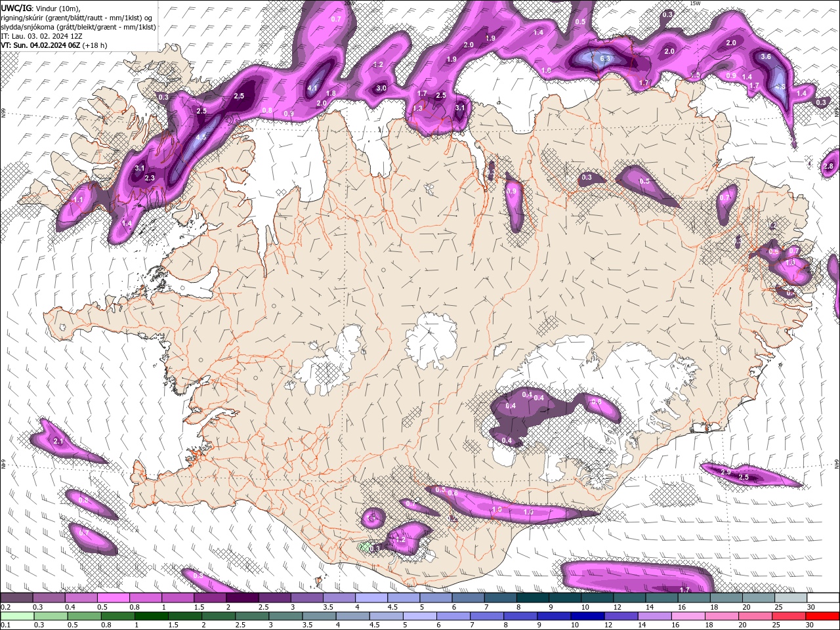Click the 'UWC/IG: Vindur (10m)' title text
This screenshot has height=630, width=840.
click(40, 8)
